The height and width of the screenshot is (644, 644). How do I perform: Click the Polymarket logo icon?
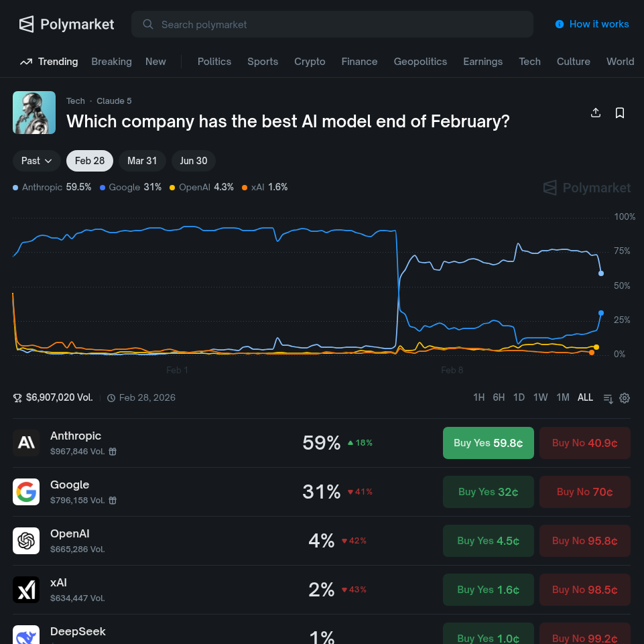coord(27,24)
